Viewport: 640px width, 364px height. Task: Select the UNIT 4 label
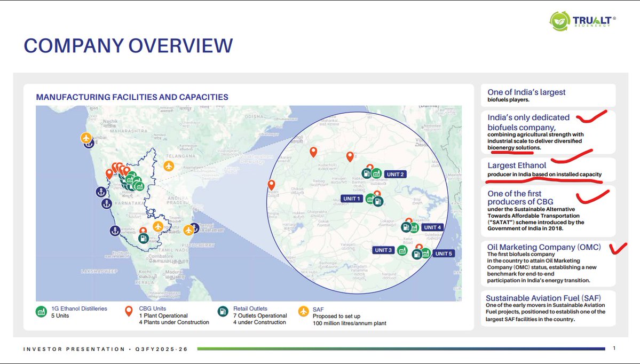point(432,227)
